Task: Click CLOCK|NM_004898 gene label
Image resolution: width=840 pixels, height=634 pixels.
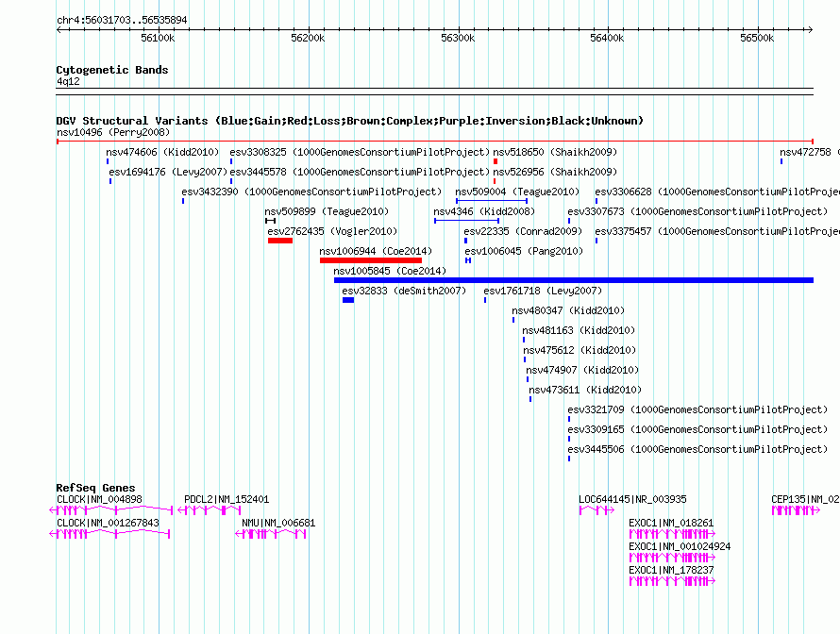Action: (x=100, y=499)
